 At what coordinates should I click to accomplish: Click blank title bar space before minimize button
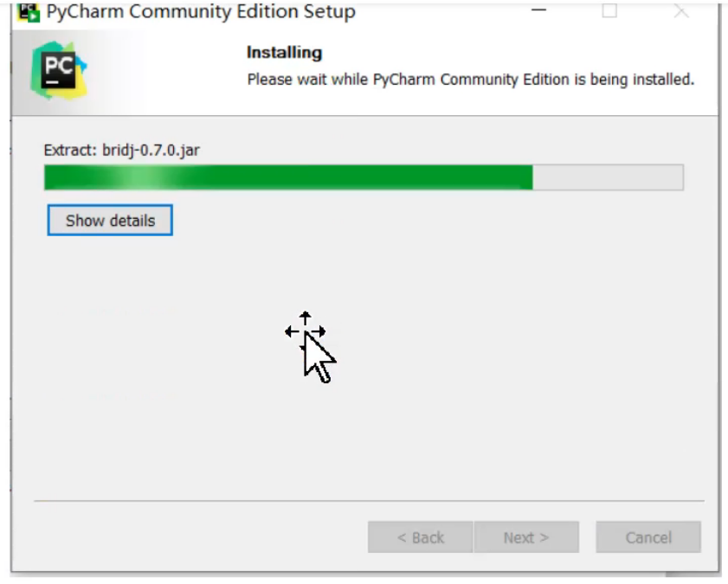(441, 11)
